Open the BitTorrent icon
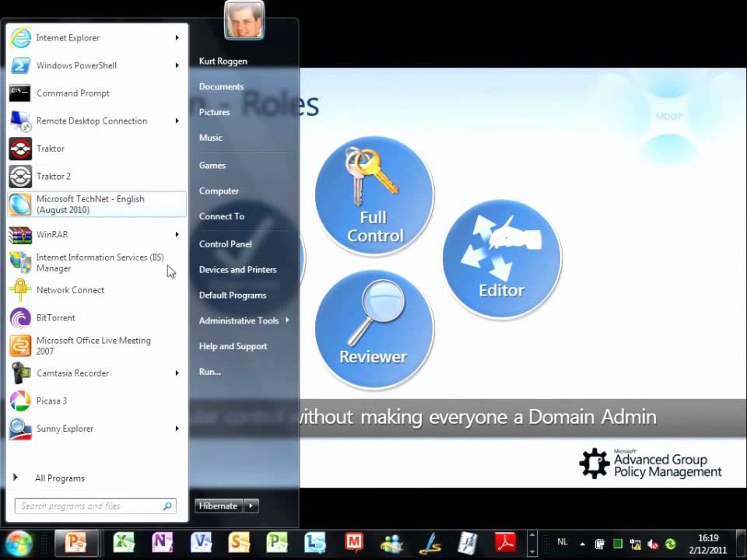This screenshot has height=560, width=747. (20, 317)
